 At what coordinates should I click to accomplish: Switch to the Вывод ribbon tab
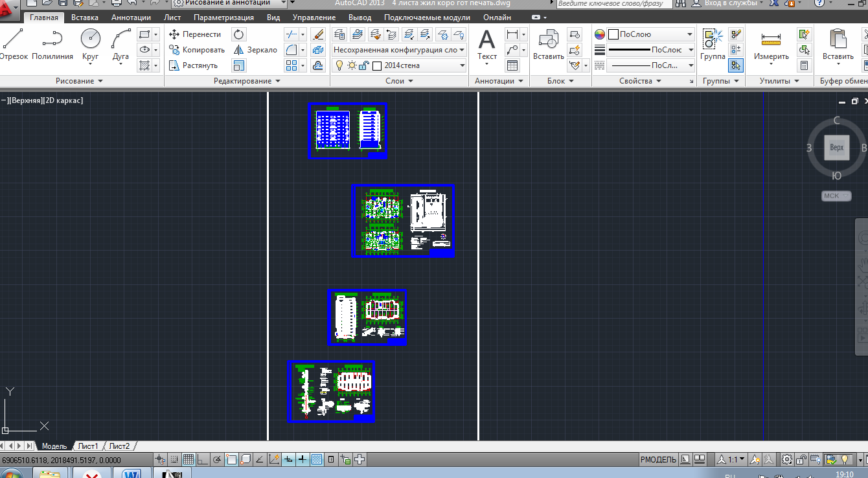tap(360, 17)
